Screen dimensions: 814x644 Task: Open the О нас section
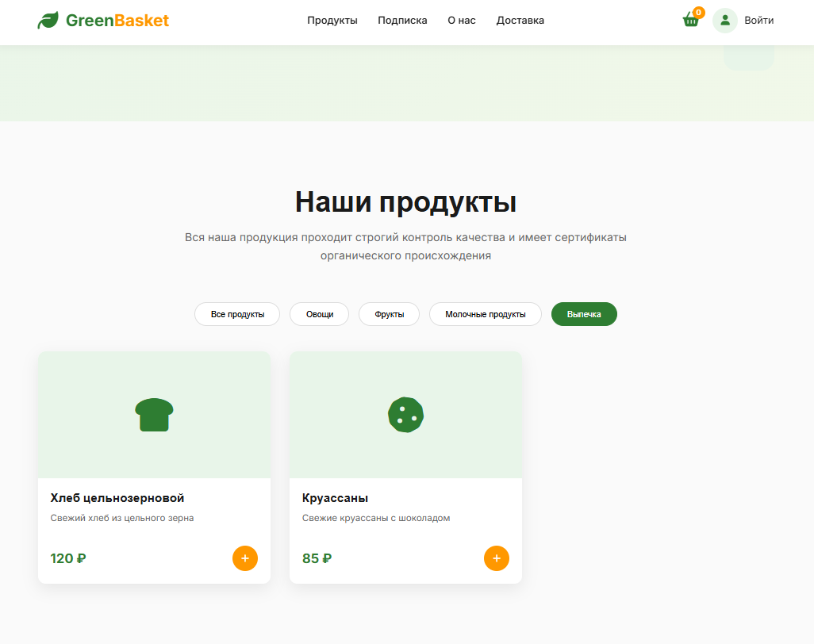coord(462,21)
